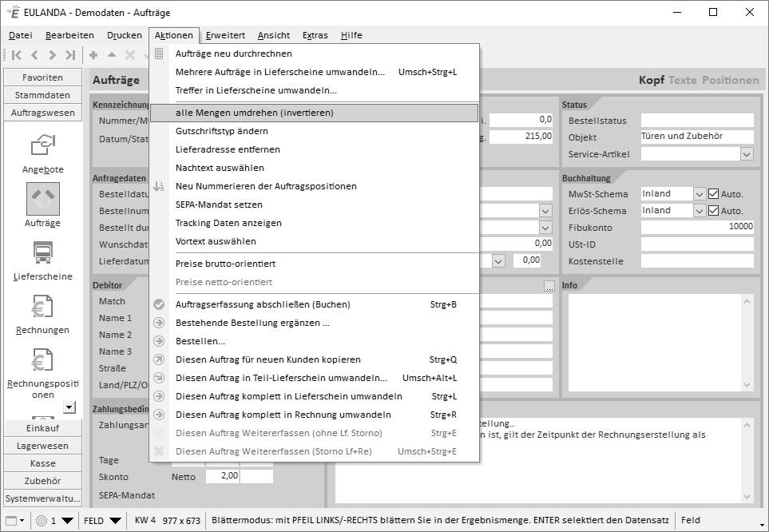Screen dimensions: 769x532
Task: Toggle Erlös-Schema Auto checkbox
Action: (x=714, y=211)
